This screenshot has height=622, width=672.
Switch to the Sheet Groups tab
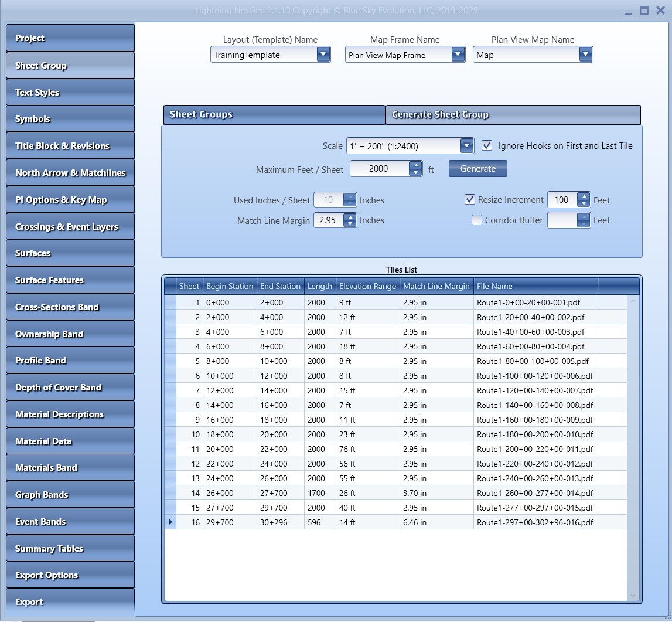pyautogui.click(x=274, y=114)
